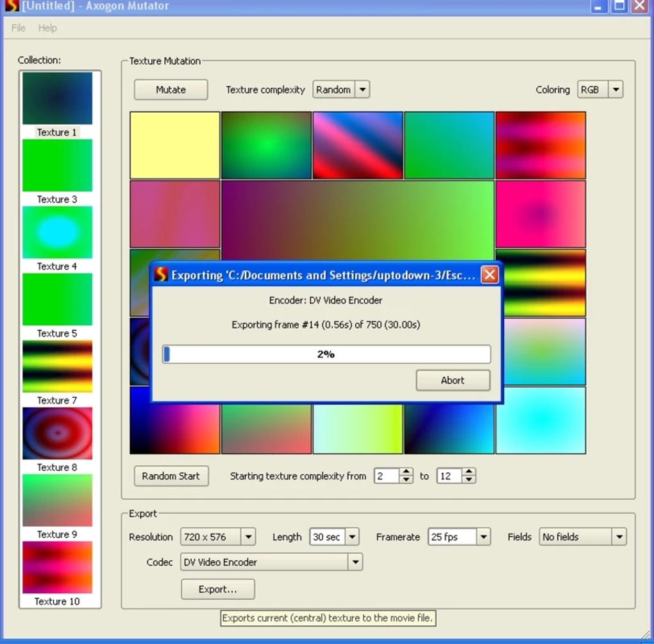
Task: Open the Help menu
Action: pyautogui.click(x=47, y=28)
